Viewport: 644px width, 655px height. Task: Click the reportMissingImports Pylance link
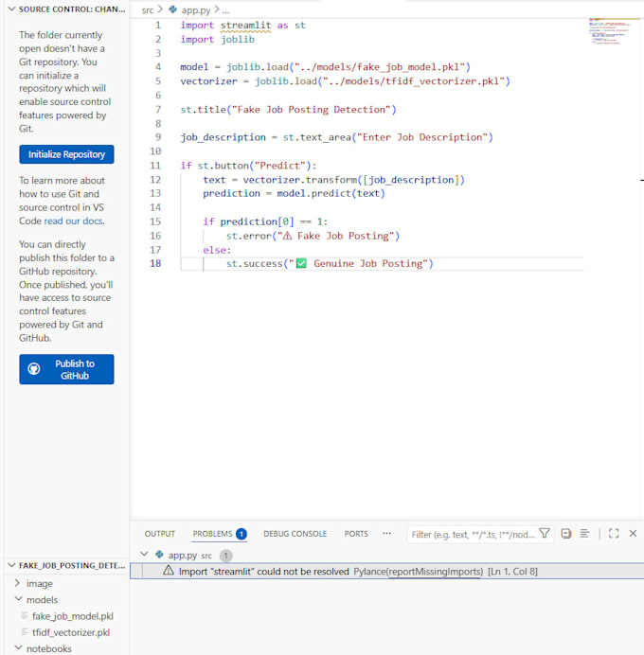pos(436,572)
